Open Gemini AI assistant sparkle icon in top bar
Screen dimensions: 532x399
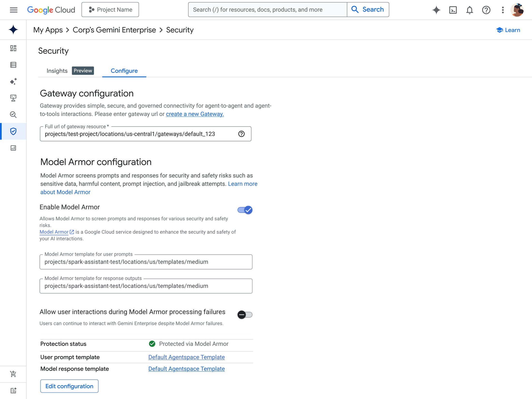coord(436,10)
